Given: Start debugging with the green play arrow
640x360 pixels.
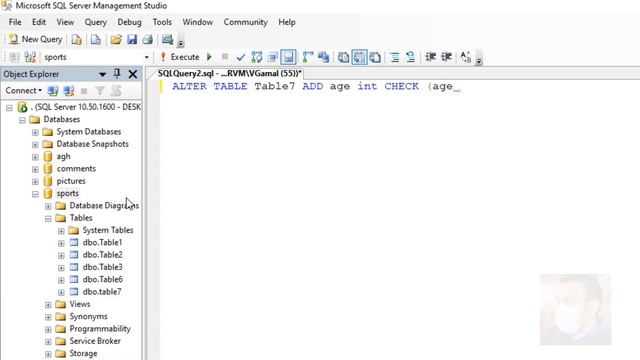Looking at the screenshot, I should (209, 57).
